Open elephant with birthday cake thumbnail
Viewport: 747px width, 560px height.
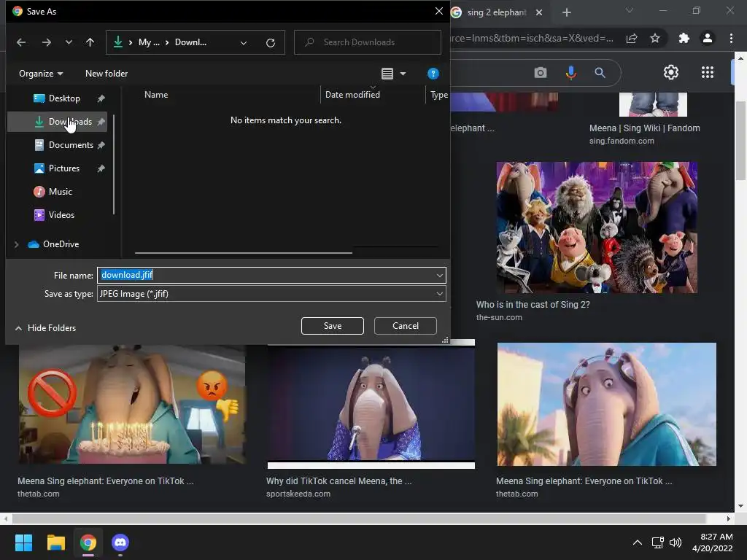(x=132, y=404)
